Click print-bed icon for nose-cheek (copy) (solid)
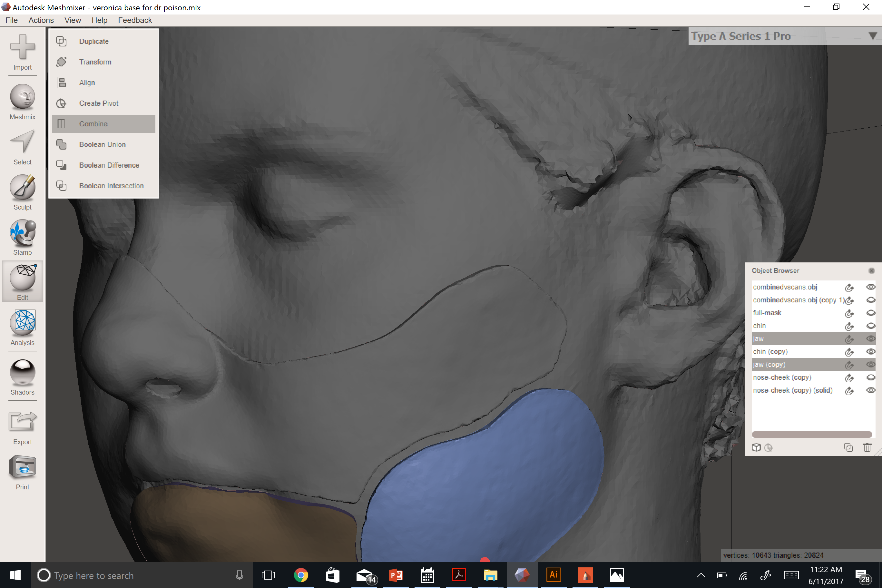The width and height of the screenshot is (882, 588). click(x=849, y=391)
